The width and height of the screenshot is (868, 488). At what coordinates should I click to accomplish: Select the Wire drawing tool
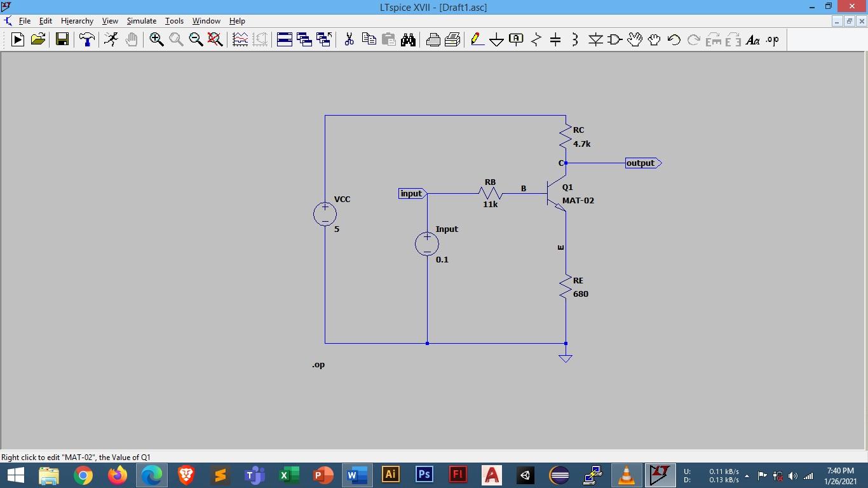tap(477, 39)
